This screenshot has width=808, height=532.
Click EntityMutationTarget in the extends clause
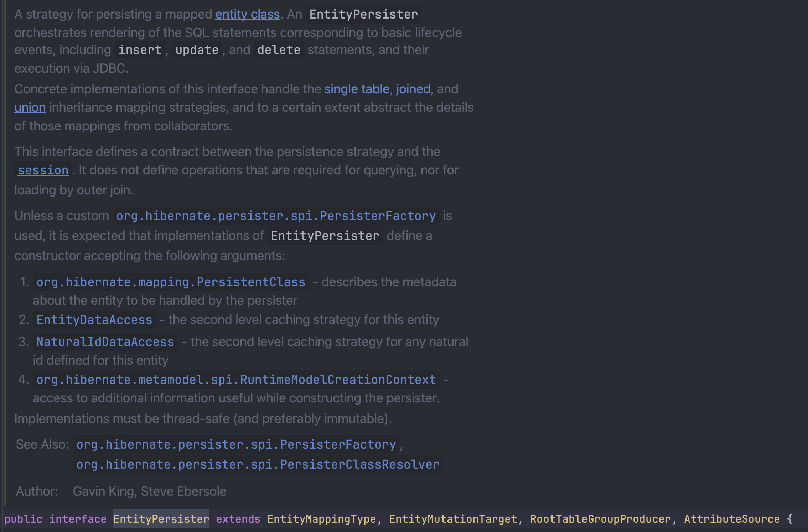point(453,519)
